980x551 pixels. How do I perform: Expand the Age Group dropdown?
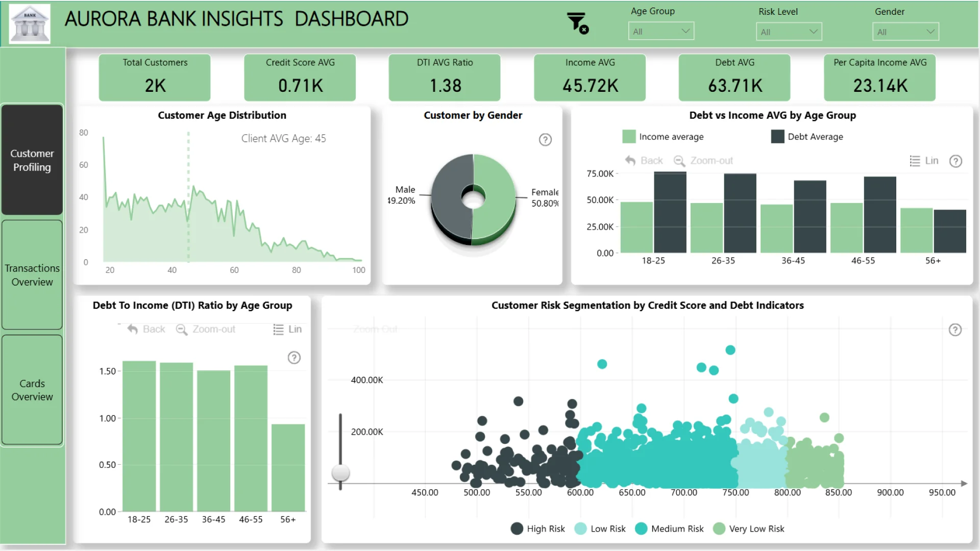661,31
